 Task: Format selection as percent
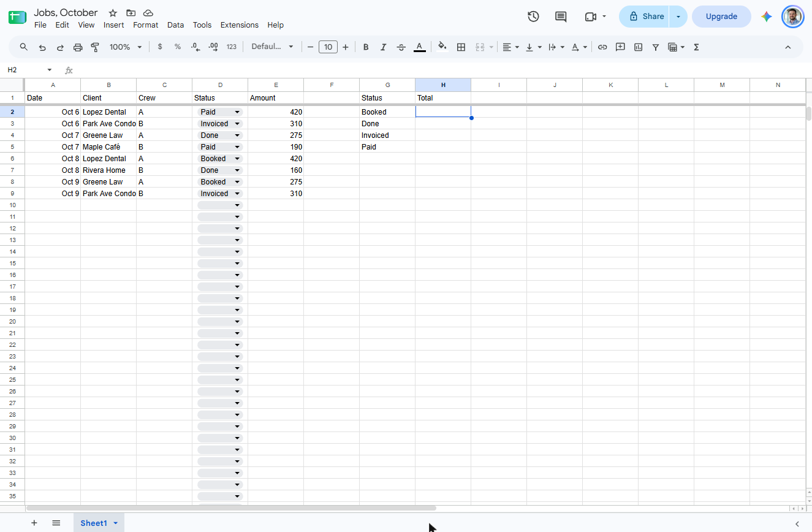coord(178,47)
